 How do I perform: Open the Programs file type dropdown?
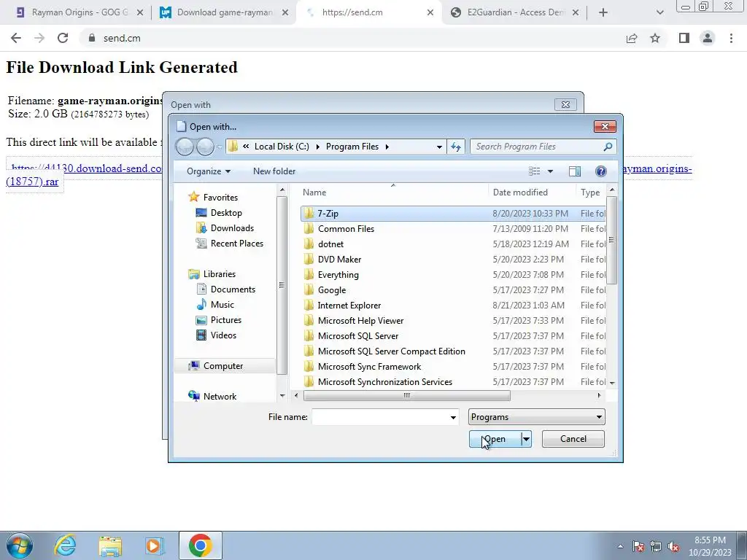[536, 417]
